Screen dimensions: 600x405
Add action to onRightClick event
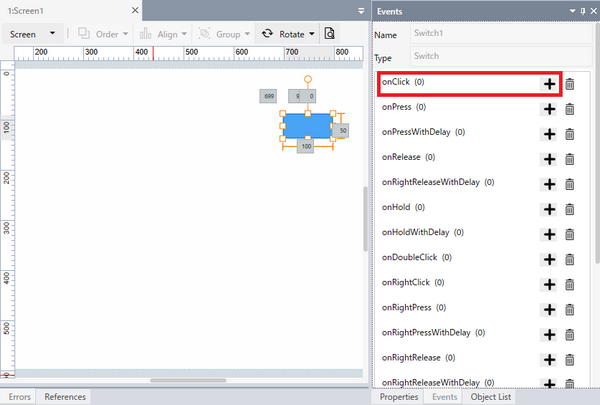(549, 284)
